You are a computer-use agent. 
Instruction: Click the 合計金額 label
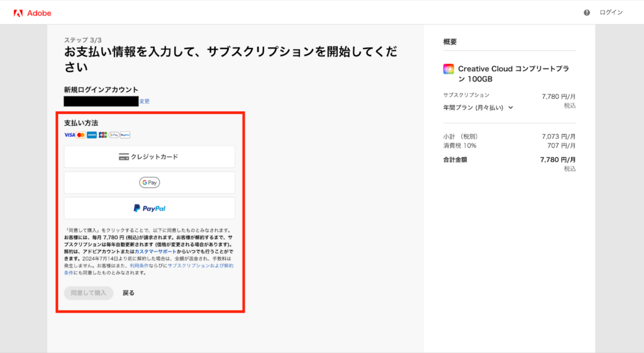coord(455,160)
